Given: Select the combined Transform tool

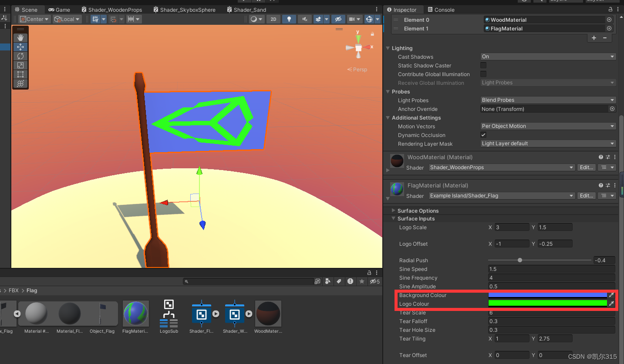Looking at the screenshot, I should (x=20, y=83).
